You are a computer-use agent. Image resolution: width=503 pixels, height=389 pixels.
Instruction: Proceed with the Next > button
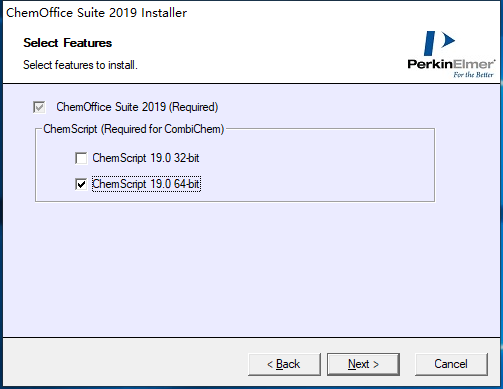click(x=363, y=364)
